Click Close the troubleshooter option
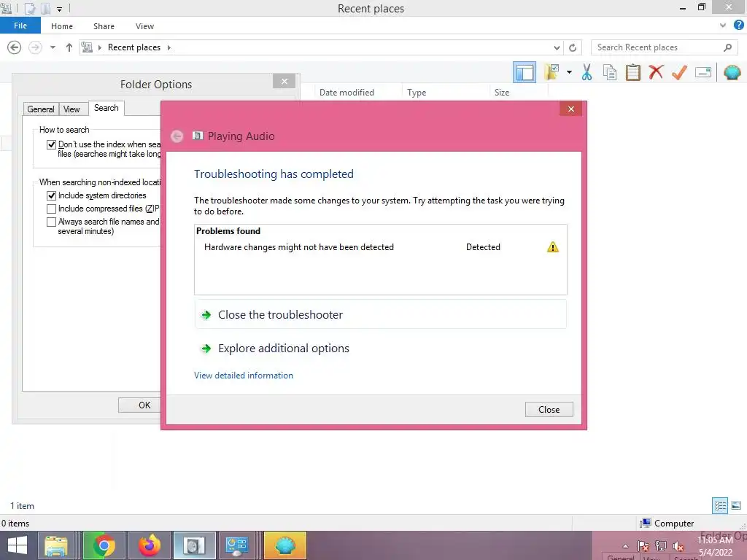The width and height of the screenshot is (747, 560). coord(380,315)
